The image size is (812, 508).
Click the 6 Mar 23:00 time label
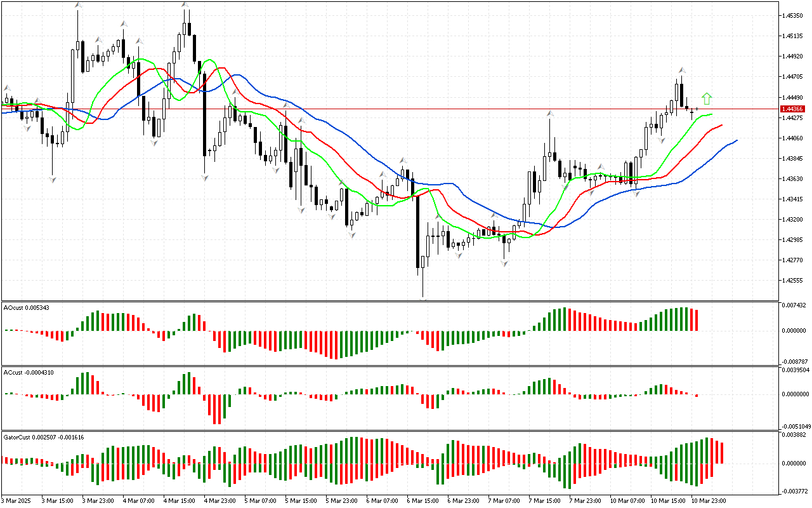click(x=464, y=500)
